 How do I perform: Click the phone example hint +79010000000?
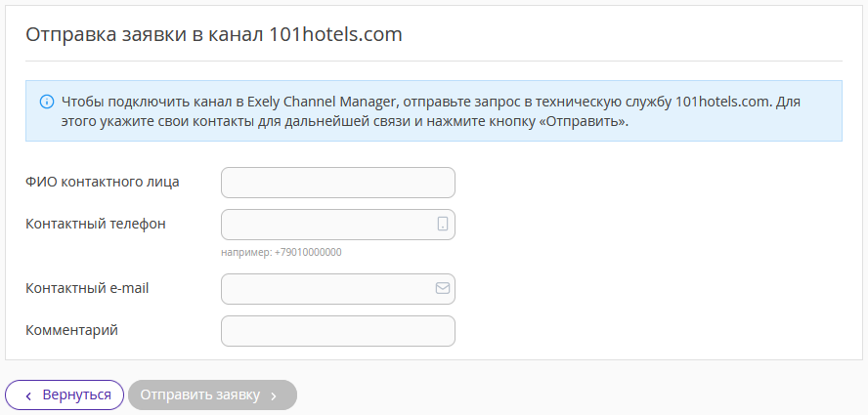tap(282, 252)
